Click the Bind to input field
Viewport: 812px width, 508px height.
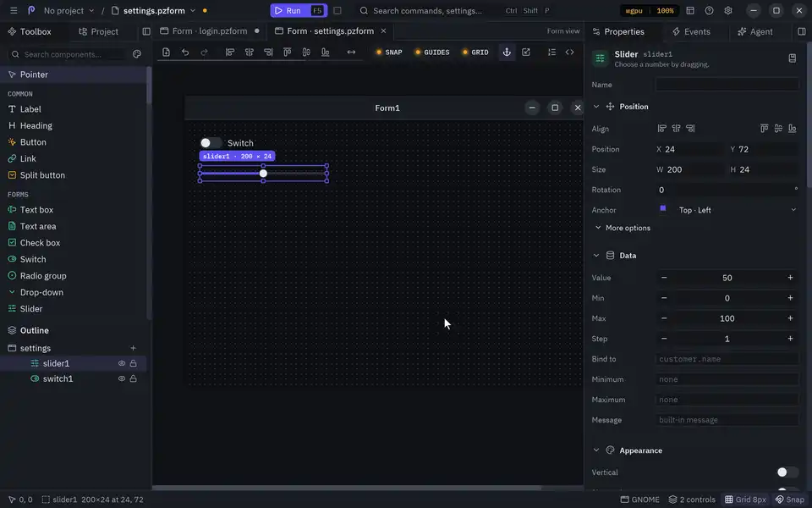[x=727, y=359]
